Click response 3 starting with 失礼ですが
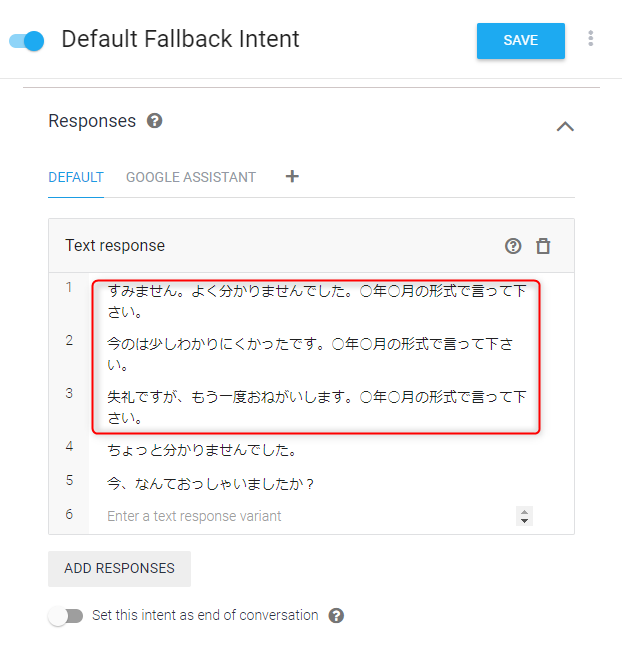Image resolution: width=622 pixels, height=654 pixels. (x=316, y=407)
